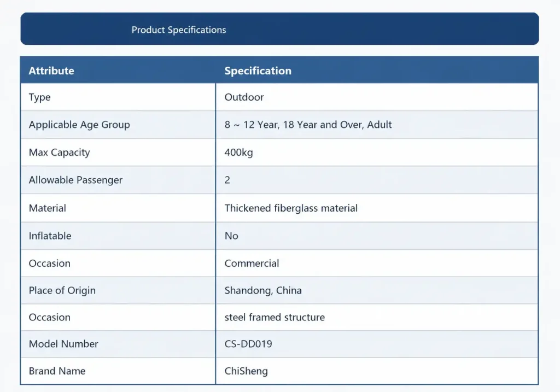Select the Material attribute cell
This screenshot has width=560, height=392.
coord(118,208)
